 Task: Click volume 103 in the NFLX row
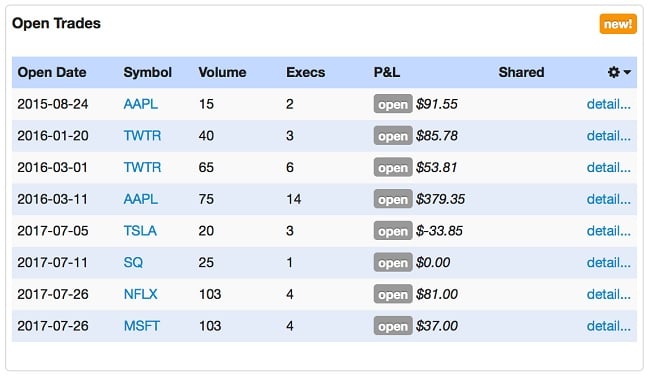pyautogui.click(x=210, y=294)
